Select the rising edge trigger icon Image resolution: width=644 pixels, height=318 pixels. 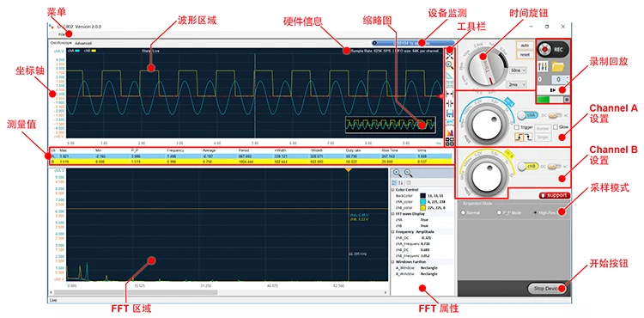(519, 138)
